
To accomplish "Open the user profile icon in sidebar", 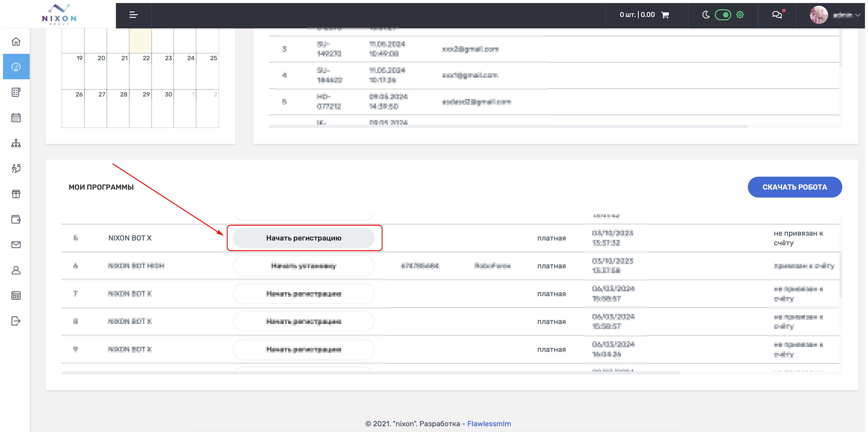I will tap(16, 270).
